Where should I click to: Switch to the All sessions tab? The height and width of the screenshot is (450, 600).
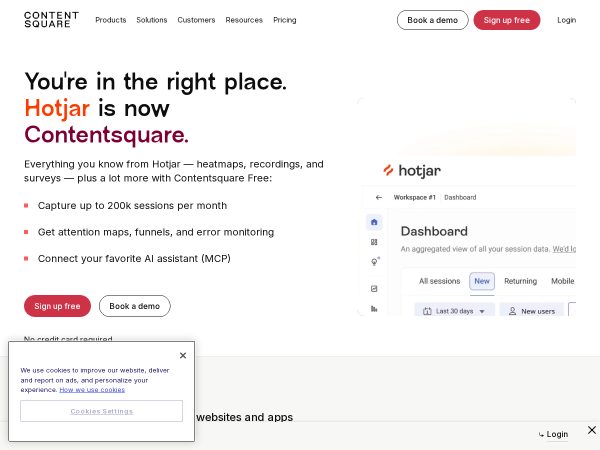439,281
